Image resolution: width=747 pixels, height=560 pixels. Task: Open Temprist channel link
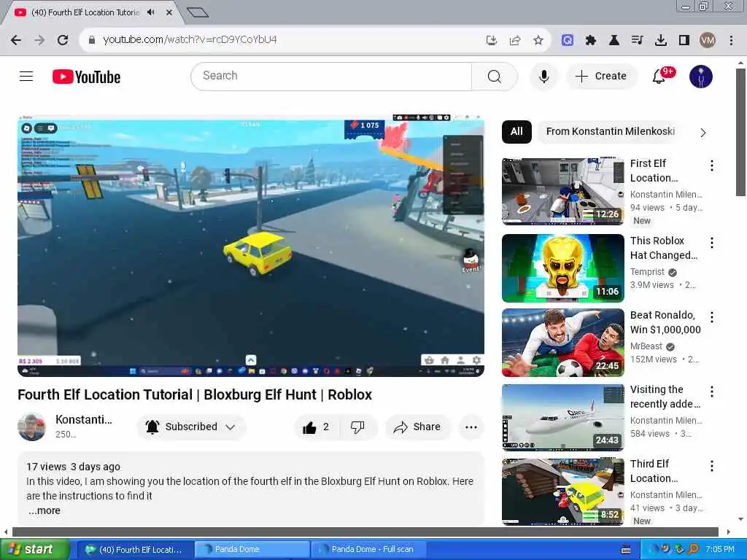[x=647, y=272]
